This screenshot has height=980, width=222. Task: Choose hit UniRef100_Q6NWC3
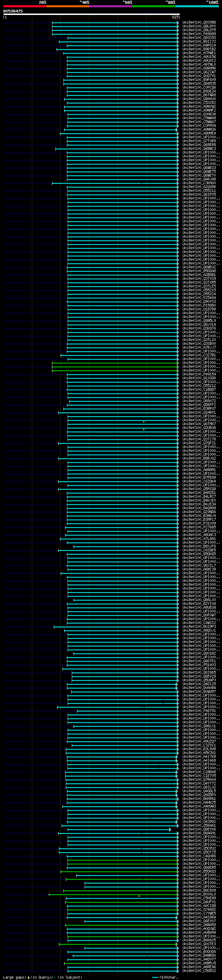(199, 149)
